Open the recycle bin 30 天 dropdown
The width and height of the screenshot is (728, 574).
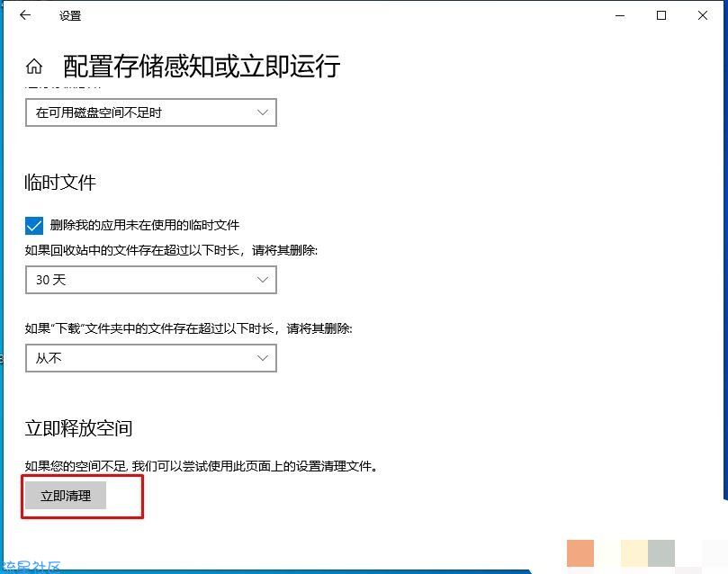coord(151,280)
